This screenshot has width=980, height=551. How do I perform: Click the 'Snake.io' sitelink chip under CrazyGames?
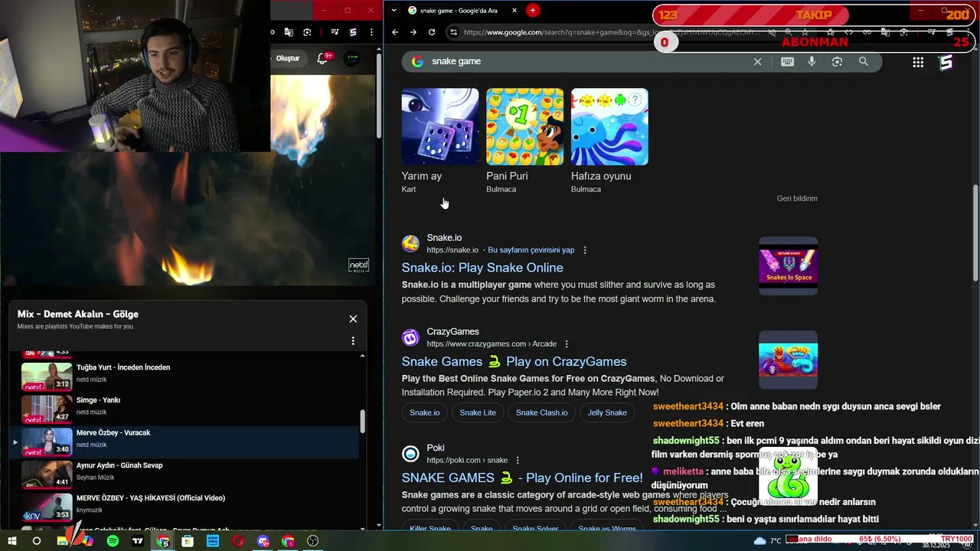coord(425,412)
